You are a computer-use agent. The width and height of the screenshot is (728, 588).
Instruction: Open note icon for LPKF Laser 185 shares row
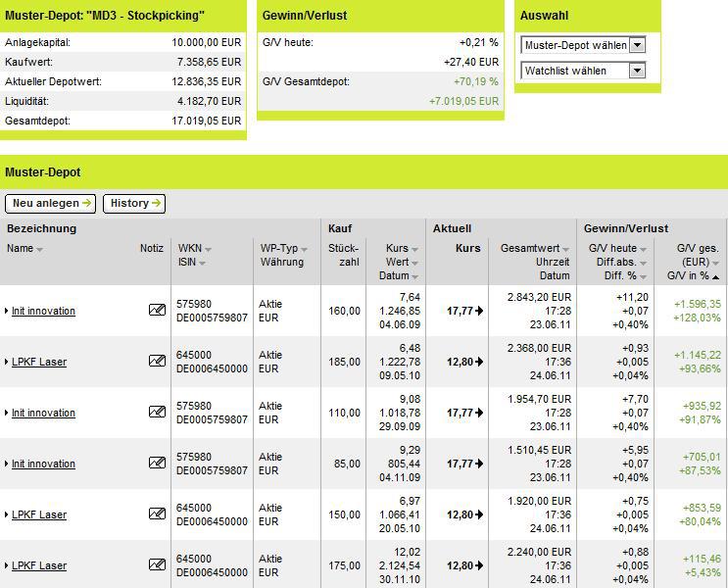(157, 361)
